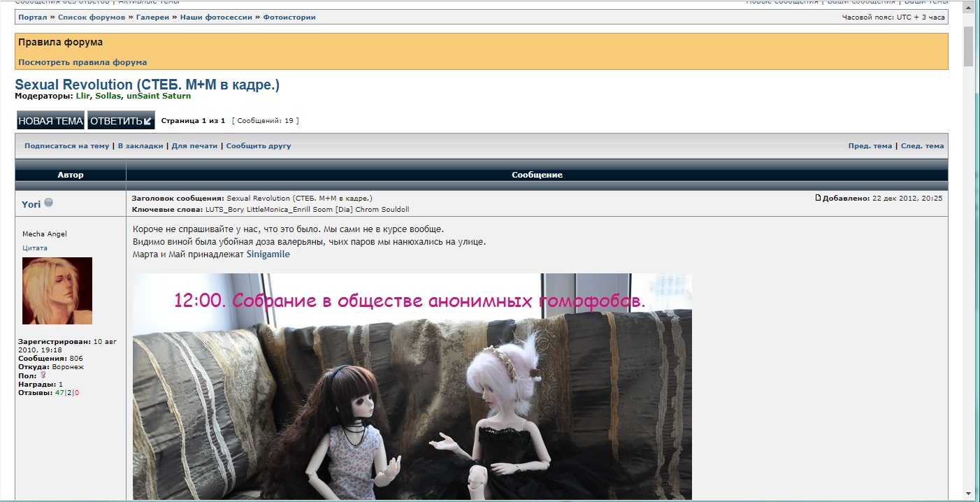
Task: Navigate to Наши фотосессии section
Action: point(216,17)
